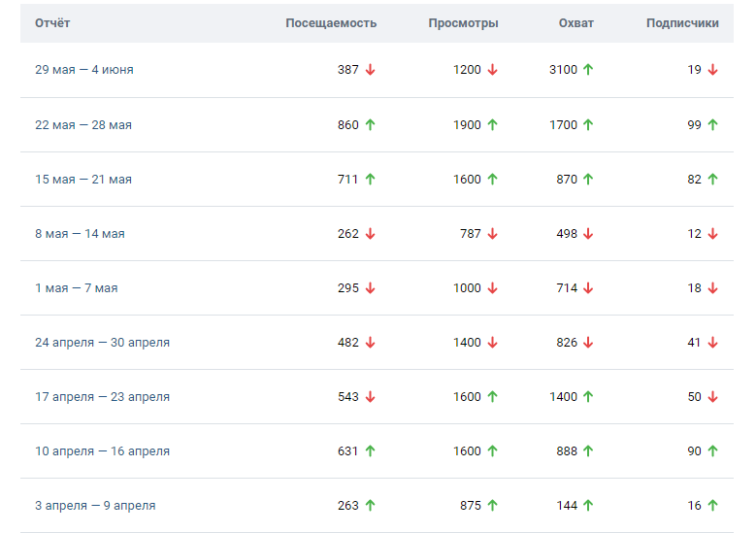
Task: Click the green up arrow next to 99
Action: pos(713,125)
